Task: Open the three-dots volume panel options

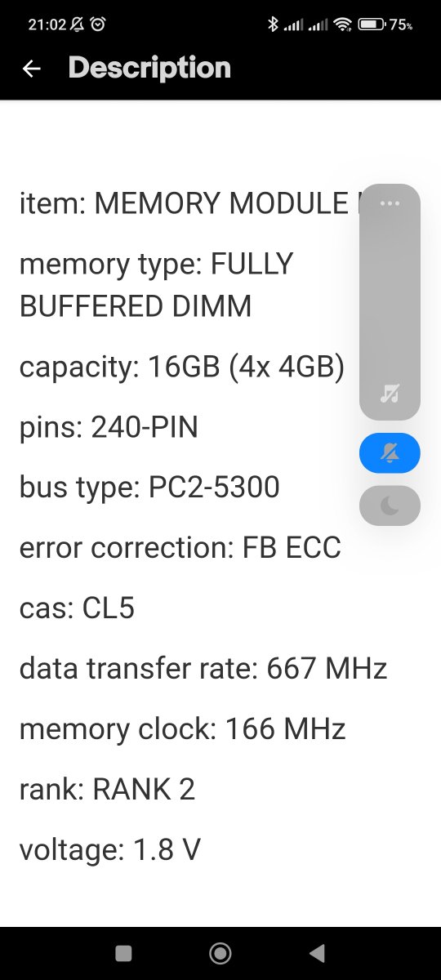Action: (x=390, y=203)
